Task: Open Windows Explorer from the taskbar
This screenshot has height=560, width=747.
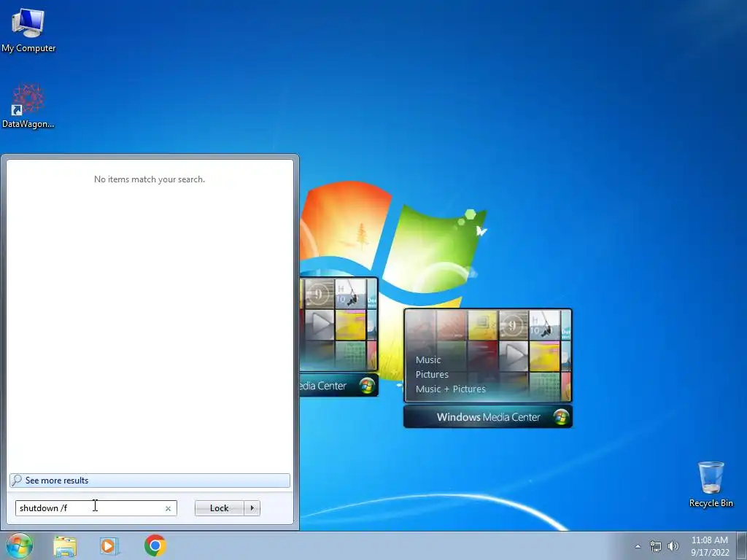Action: pyautogui.click(x=65, y=545)
